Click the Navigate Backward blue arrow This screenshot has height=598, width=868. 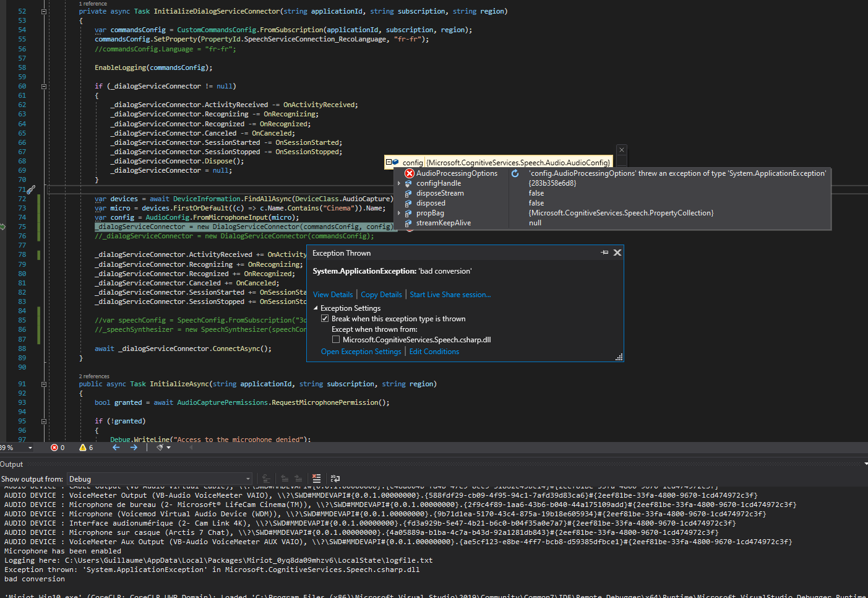click(116, 447)
